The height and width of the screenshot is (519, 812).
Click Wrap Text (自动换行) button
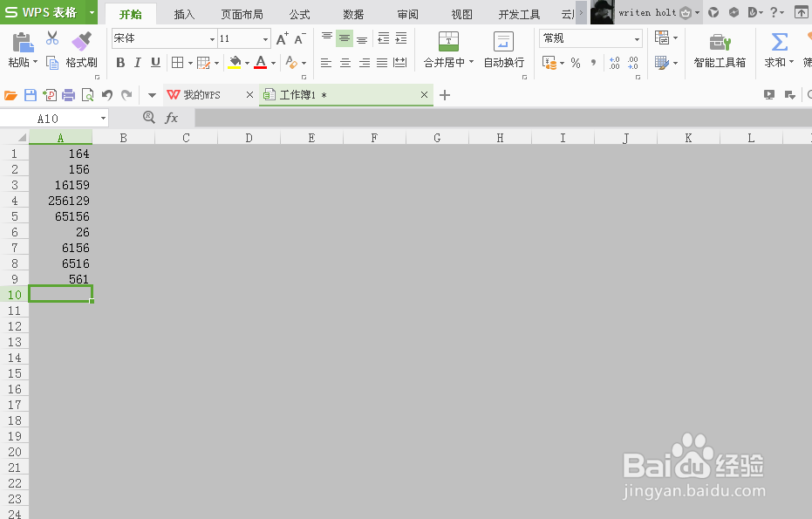[503, 49]
